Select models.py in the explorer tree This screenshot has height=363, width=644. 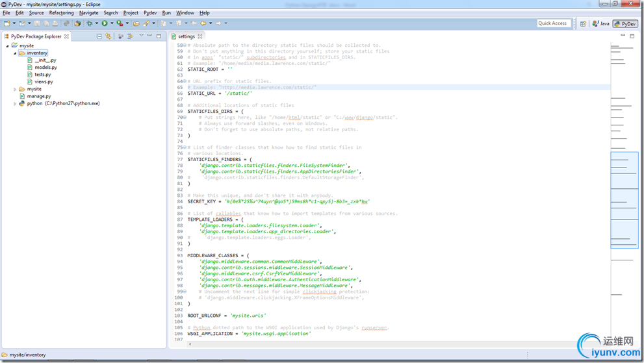42,68
